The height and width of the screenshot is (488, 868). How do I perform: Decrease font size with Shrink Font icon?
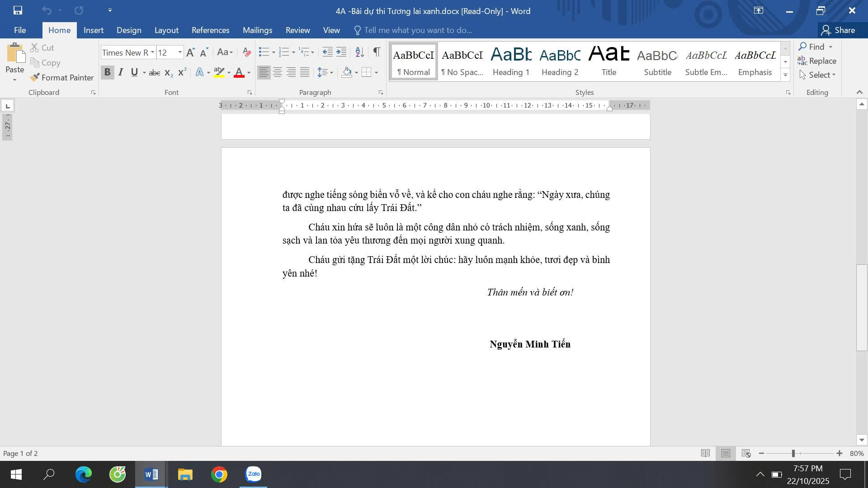(x=204, y=52)
